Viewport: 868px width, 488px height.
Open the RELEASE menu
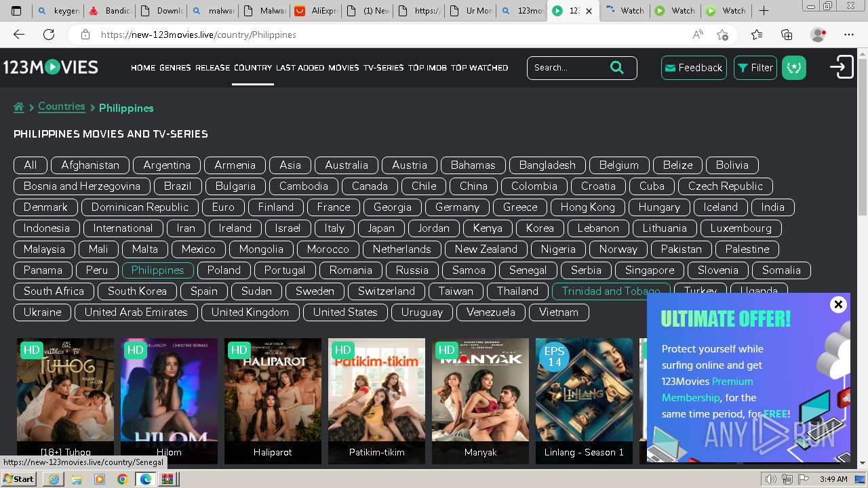click(x=213, y=68)
